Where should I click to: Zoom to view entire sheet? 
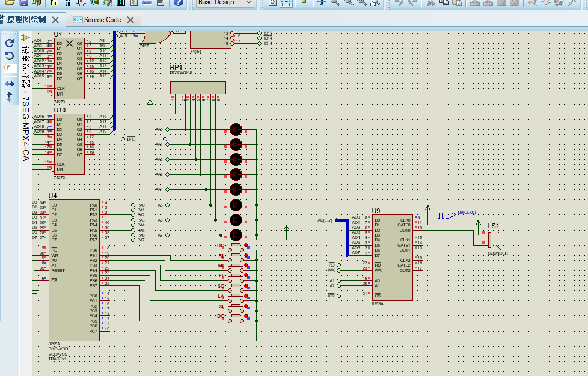tap(361, 2)
